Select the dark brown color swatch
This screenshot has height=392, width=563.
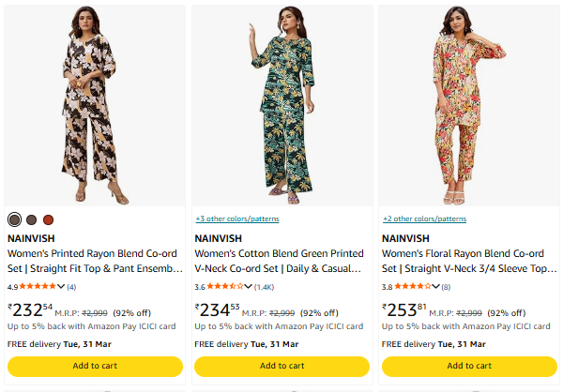click(14, 219)
